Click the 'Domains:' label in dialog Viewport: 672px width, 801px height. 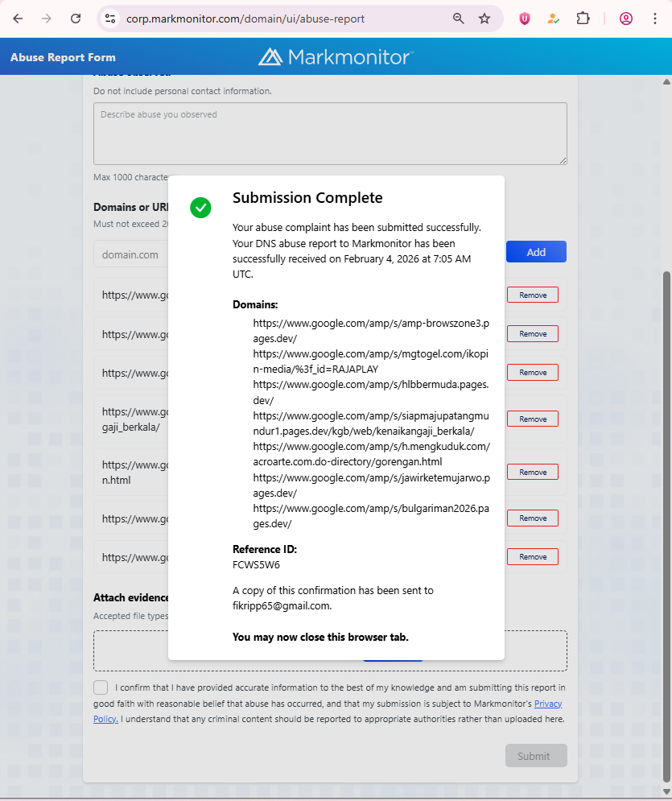click(x=255, y=304)
